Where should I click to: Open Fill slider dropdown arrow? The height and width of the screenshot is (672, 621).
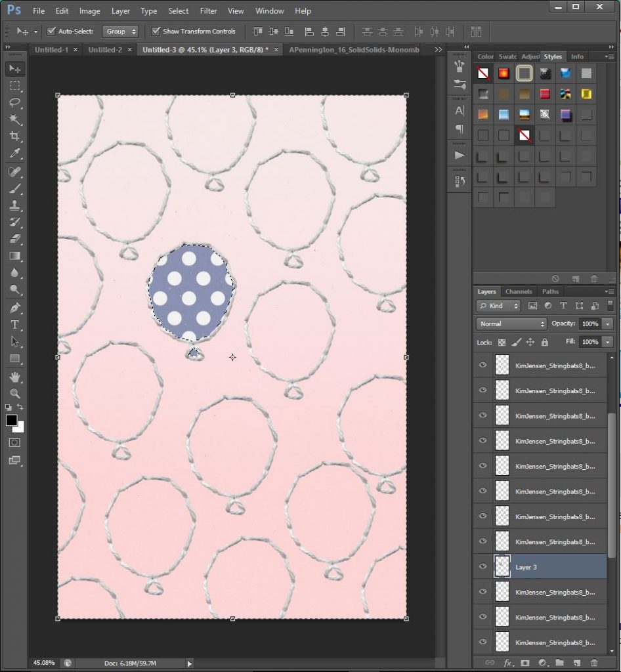pyautogui.click(x=608, y=342)
